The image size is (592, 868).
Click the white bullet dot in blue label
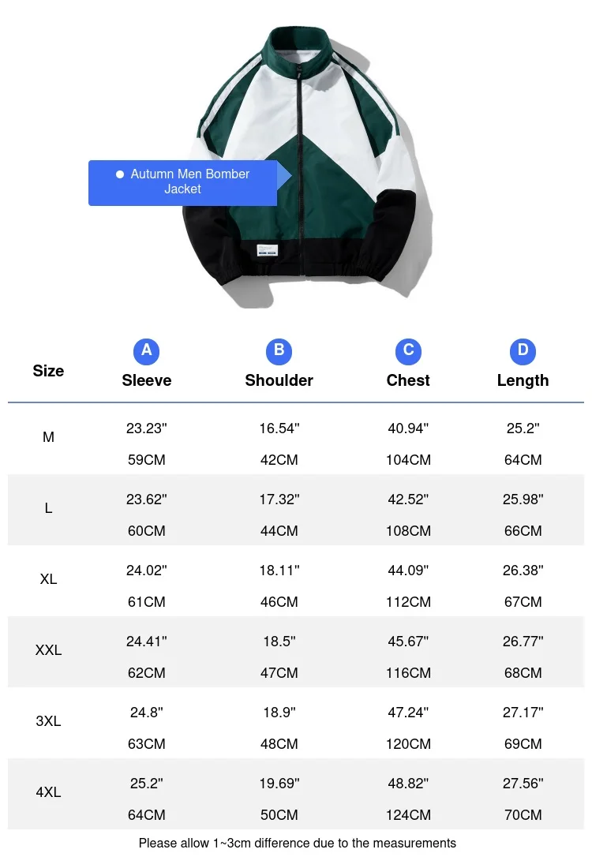[120, 174]
